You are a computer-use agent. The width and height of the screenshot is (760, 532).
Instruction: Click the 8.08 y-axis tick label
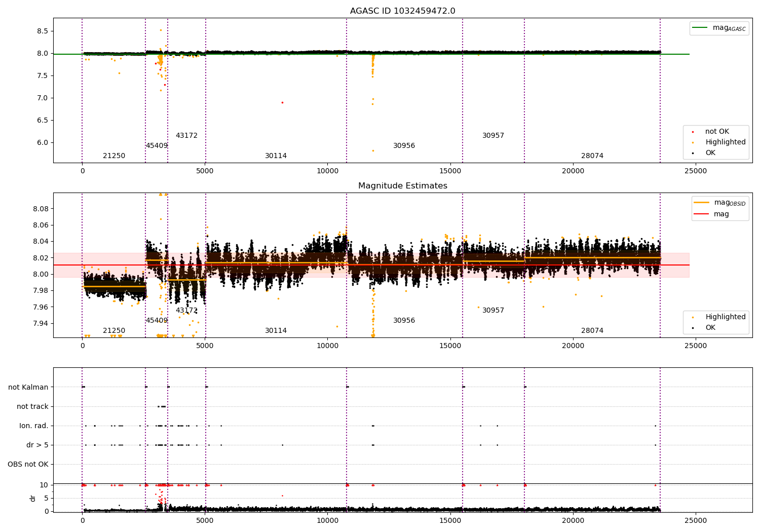coord(41,209)
